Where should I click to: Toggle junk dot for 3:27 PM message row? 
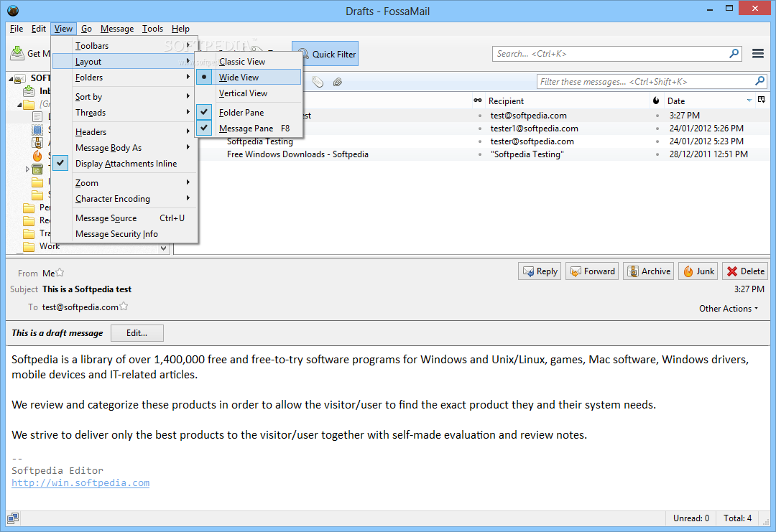tap(657, 116)
